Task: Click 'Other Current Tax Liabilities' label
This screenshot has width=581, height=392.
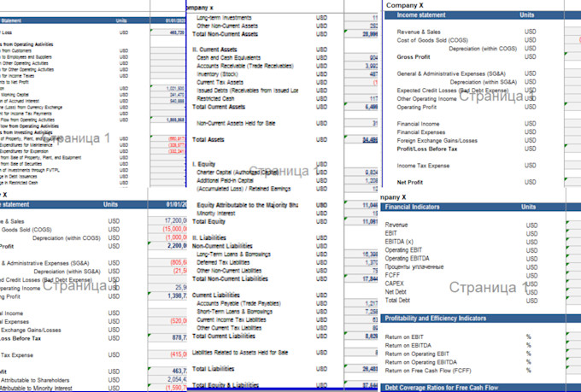Action: 229,328
